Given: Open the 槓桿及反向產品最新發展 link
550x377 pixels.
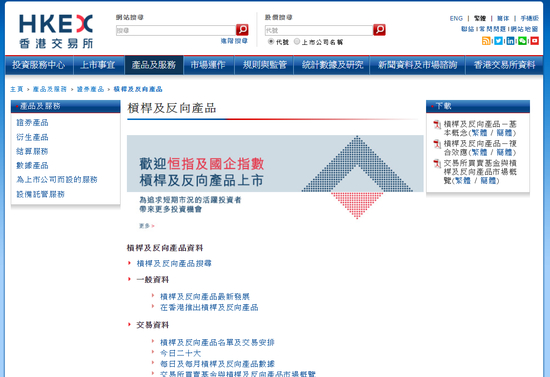Looking at the screenshot, I should pyautogui.click(x=205, y=297).
